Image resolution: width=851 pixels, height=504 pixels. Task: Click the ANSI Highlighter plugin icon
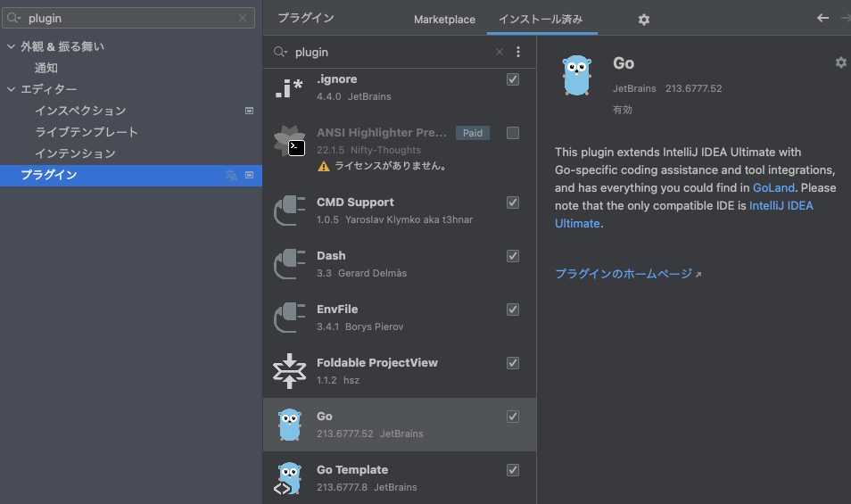[x=289, y=141]
